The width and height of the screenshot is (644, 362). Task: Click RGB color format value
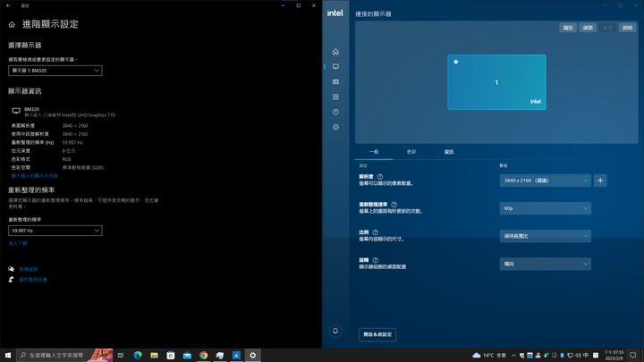click(66, 159)
